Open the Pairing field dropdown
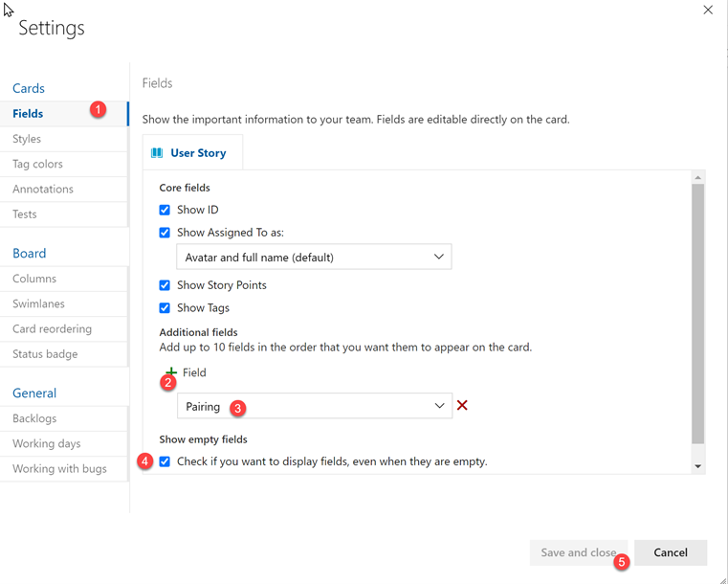The height and width of the screenshot is (584, 728). [x=315, y=406]
